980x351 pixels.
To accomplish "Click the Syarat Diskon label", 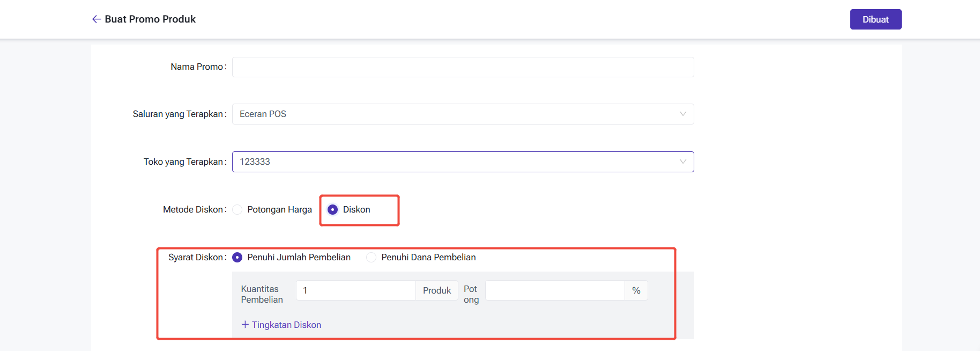I will 196,257.
